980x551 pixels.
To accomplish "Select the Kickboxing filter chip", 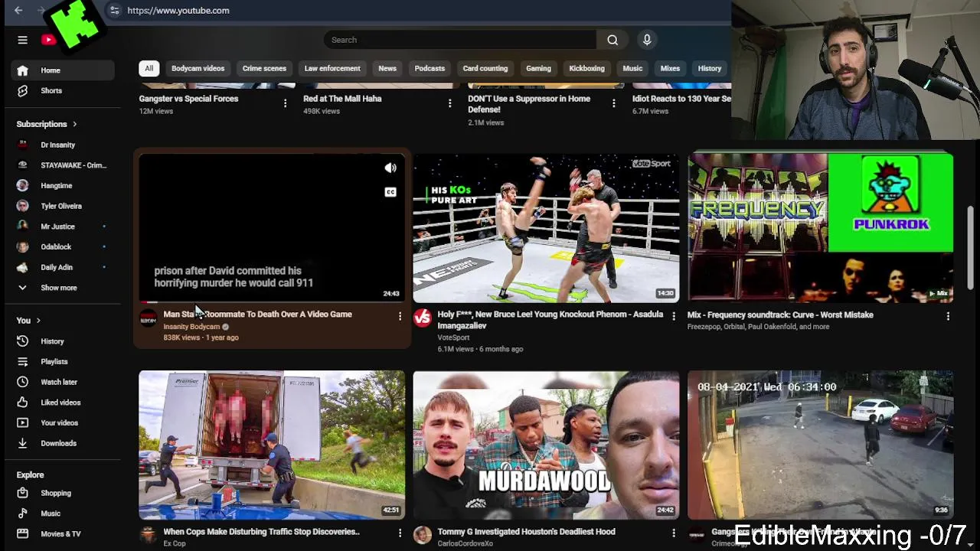I will 586,68.
